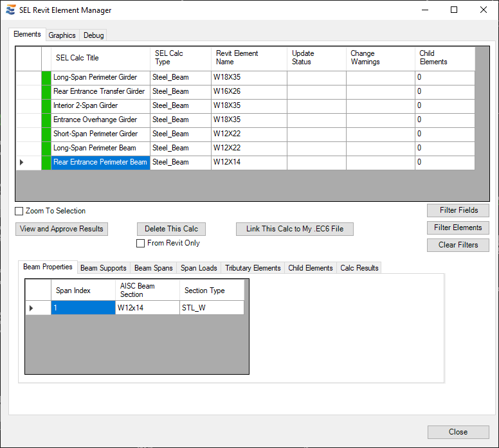Sort by SEL Calc Title column header

pyautogui.click(x=100, y=58)
